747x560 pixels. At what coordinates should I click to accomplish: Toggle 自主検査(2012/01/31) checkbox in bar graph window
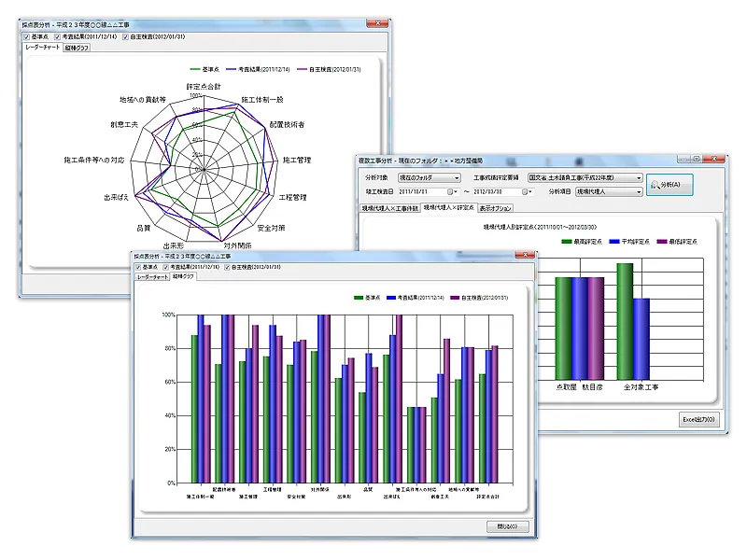227,267
